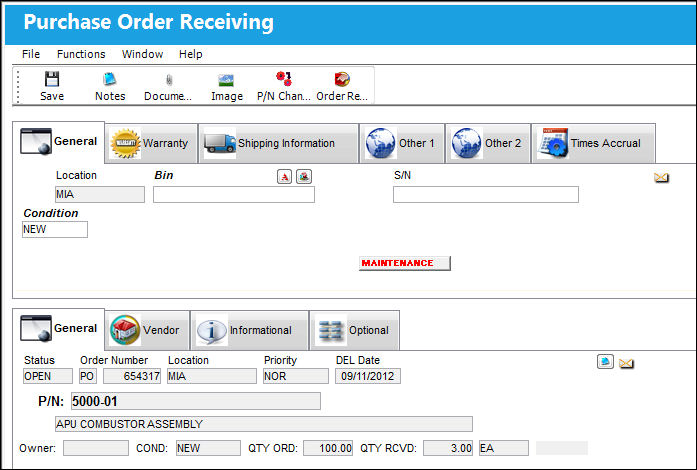The image size is (697, 470).
Task: Open the Window menu
Action: pyautogui.click(x=142, y=54)
